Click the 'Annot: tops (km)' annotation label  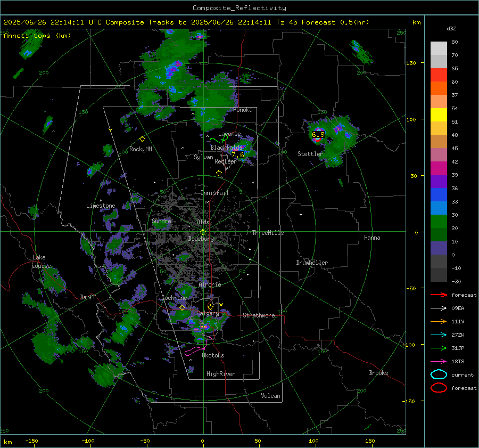click(37, 36)
